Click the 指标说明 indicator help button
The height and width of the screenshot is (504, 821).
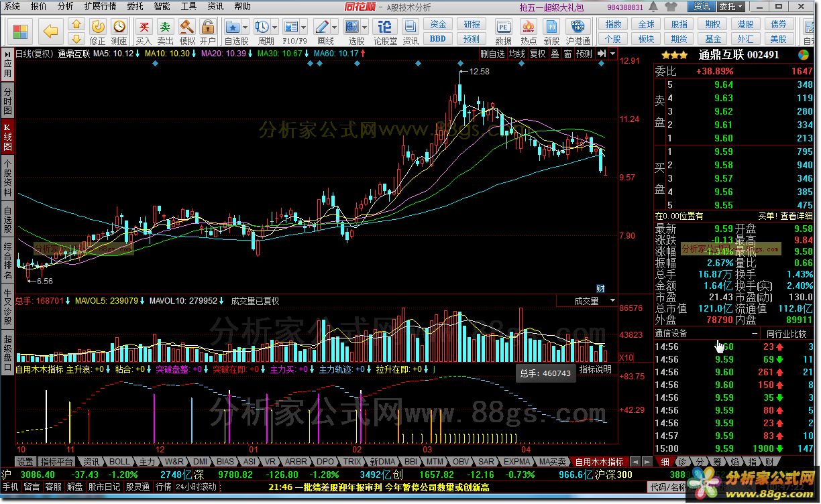(596, 369)
